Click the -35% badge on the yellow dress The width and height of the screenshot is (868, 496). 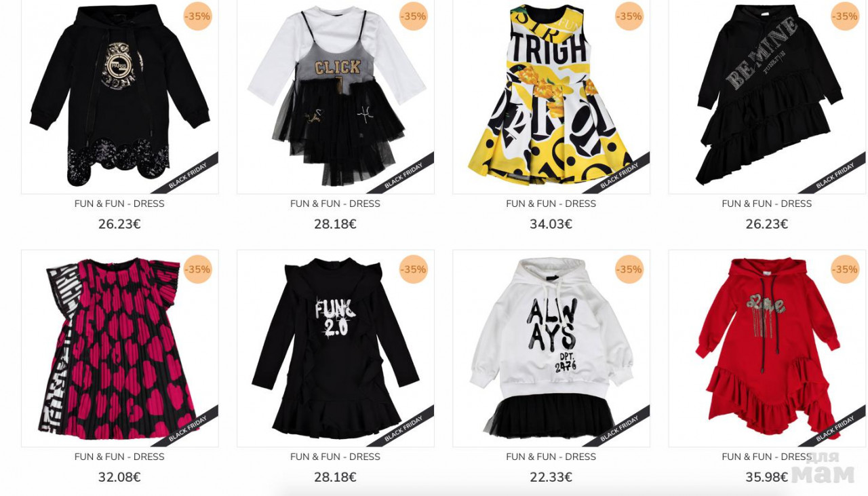coord(629,16)
